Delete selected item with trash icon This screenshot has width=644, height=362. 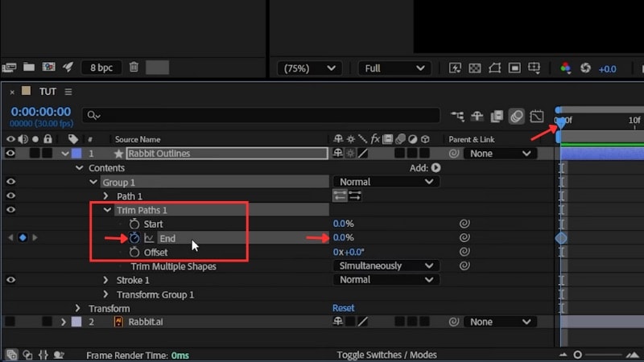click(134, 67)
